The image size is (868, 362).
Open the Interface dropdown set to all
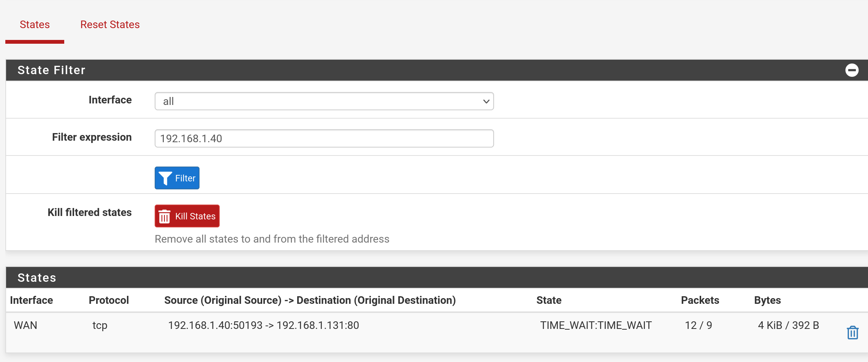pos(324,101)
